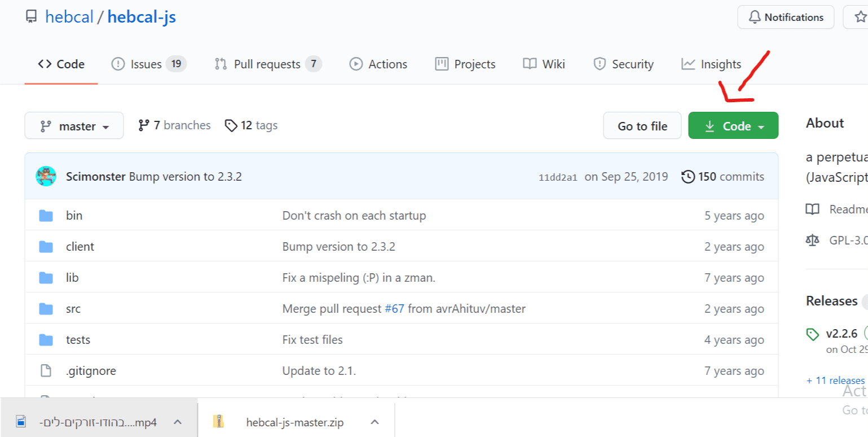Image resolution: width=868 pixels, height=437 pixels.
Task: Click the branches icon beside 7 branches
Action: 144,125
